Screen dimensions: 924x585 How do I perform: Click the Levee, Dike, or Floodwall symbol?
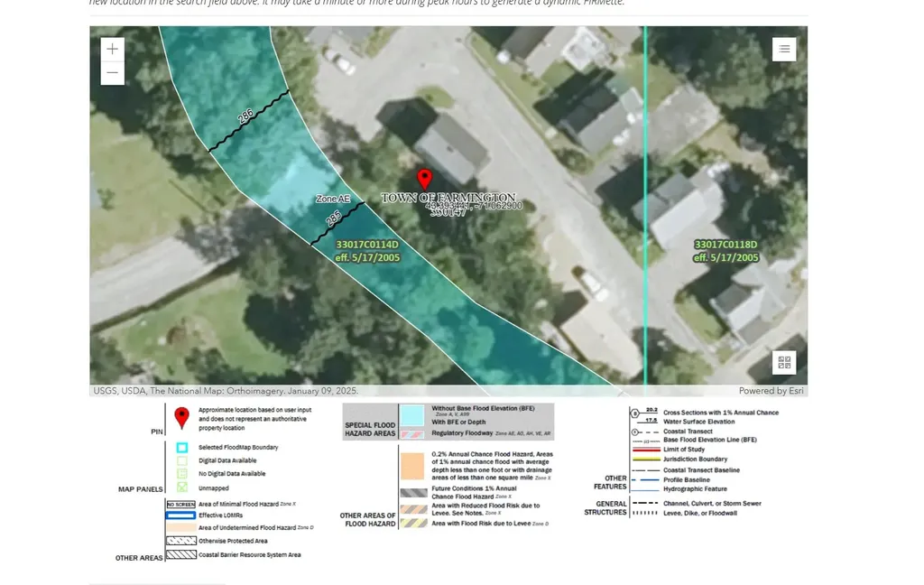click(x=645, y=513)
